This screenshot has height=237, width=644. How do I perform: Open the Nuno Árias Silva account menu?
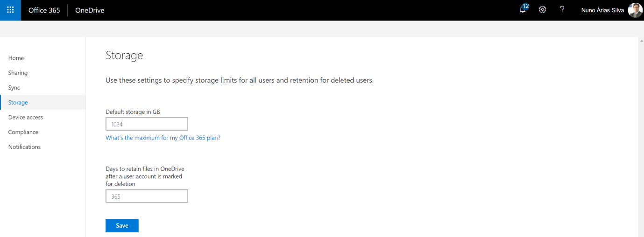pos(602,10)
